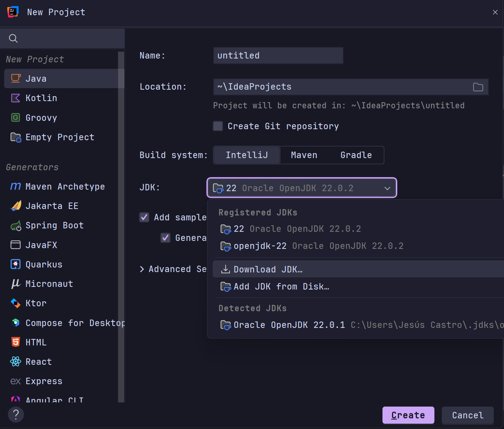This screenshot has height=429, width=504.
Task: Click the "Detected JDKs" header text
Action: (x=253, y=308)
